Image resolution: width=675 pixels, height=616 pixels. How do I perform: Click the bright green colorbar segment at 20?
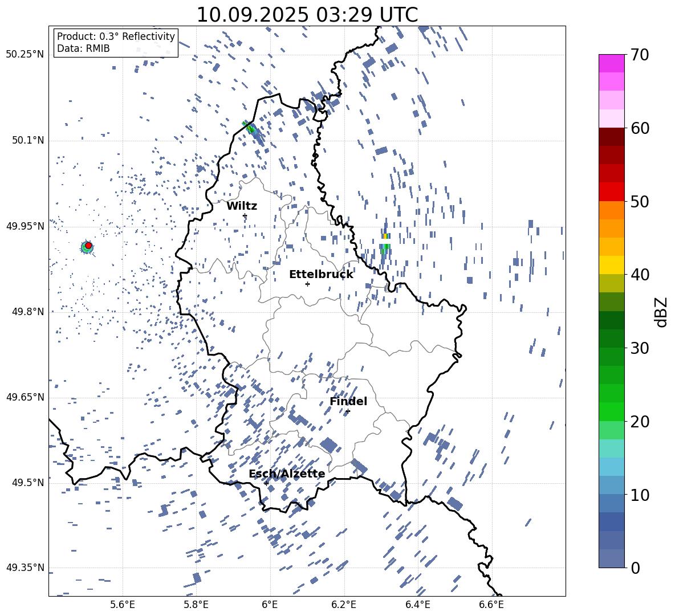click(611, 411)
